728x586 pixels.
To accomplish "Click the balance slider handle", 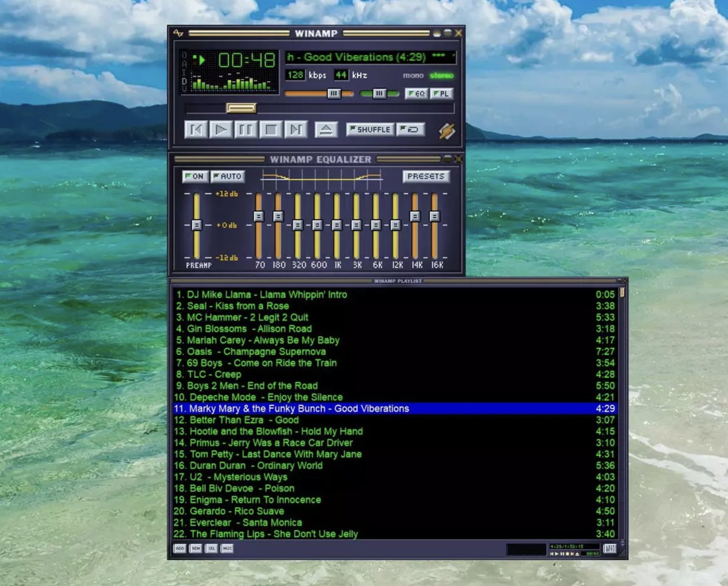I will pyautogui.click(x=379, y=93).
